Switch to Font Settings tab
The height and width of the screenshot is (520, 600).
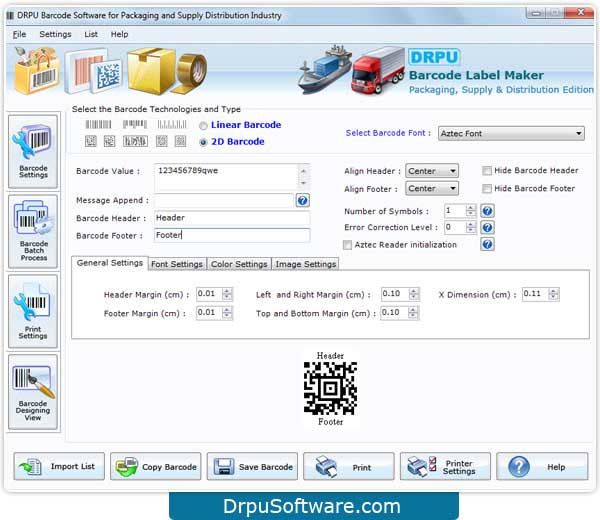(177, 264)
